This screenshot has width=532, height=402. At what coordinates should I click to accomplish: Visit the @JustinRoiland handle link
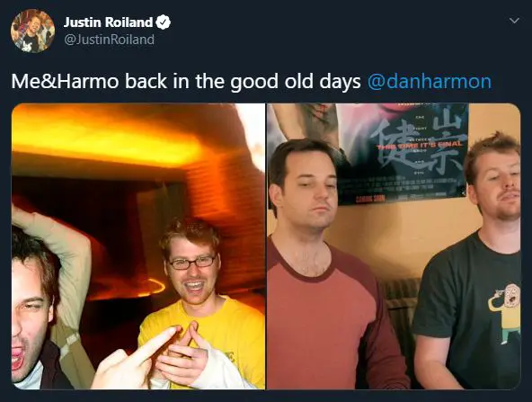[110, 40]
